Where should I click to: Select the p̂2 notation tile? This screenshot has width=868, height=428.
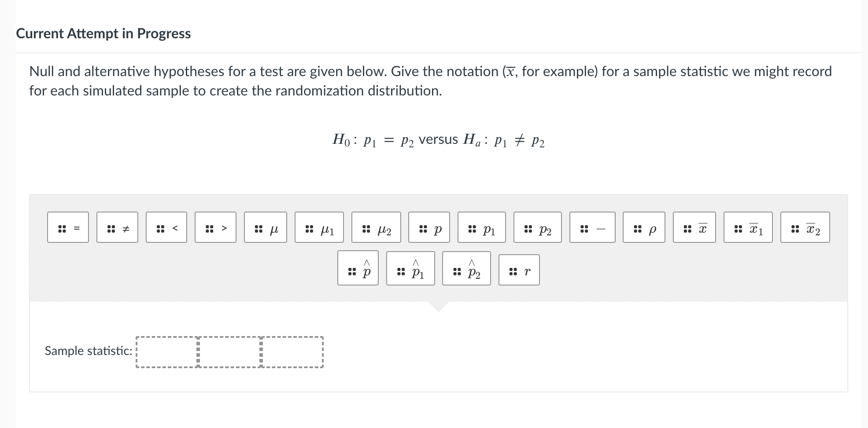pos(466,269)
